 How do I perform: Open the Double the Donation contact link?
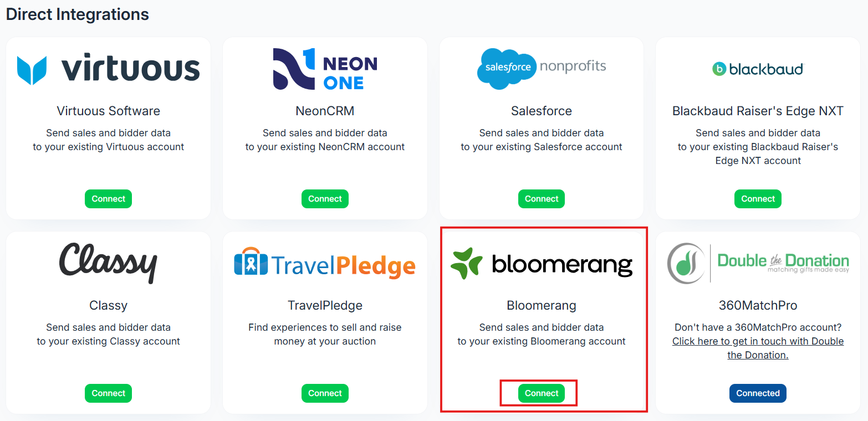(x=758, y=348)
